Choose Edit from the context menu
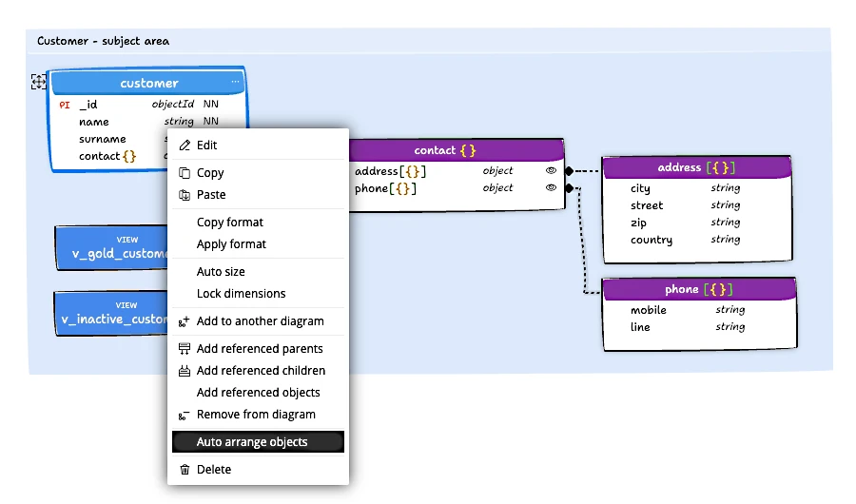Image resolution: width=856 pixels, height=504 pixels. click(258, 145)
